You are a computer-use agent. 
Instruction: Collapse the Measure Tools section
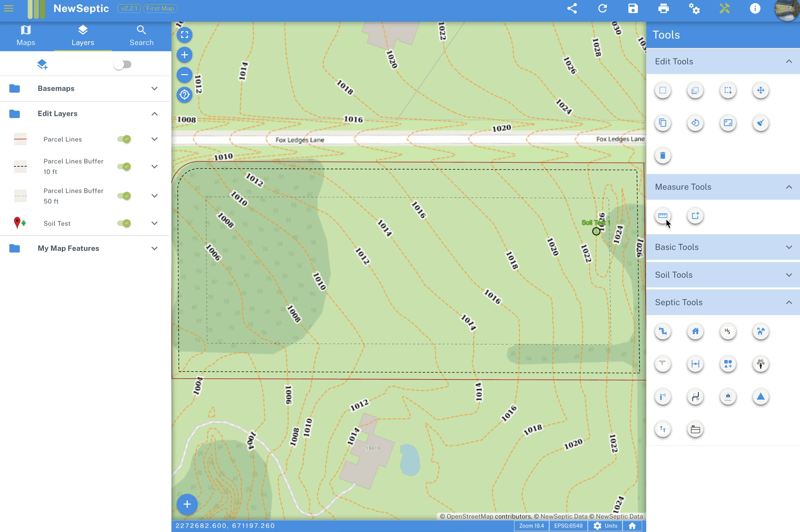tap(723, 187)
